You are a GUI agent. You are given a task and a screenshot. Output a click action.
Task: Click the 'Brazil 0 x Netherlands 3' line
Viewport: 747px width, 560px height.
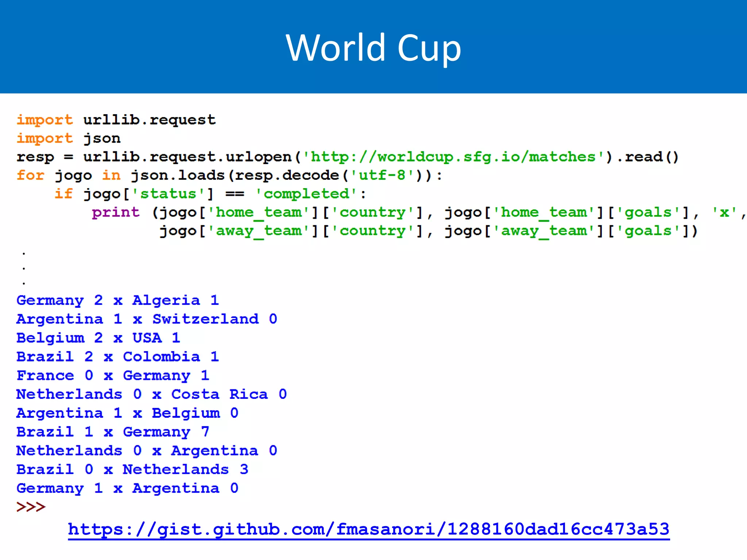point(132,470)
